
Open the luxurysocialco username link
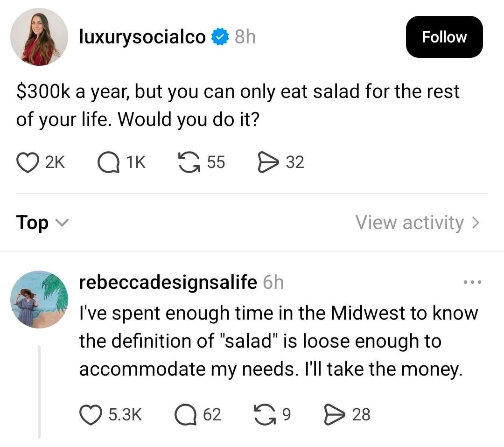tap(143, 37)
